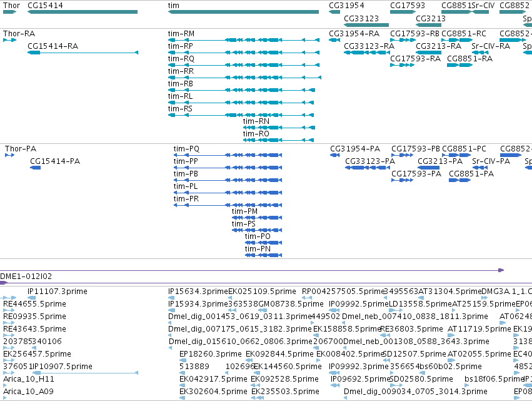Click the 'tim' gene label
532x401 pixels.
(173, 6)
